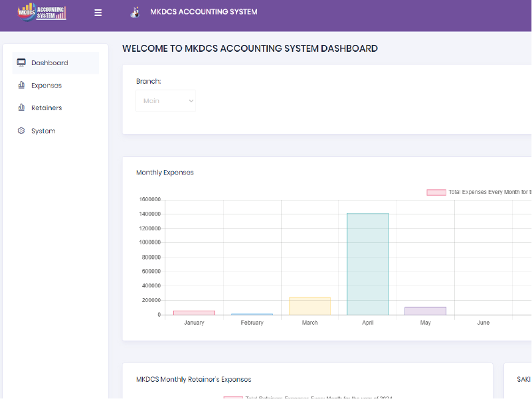Click the Branch: label

click(x=149, y=82)
